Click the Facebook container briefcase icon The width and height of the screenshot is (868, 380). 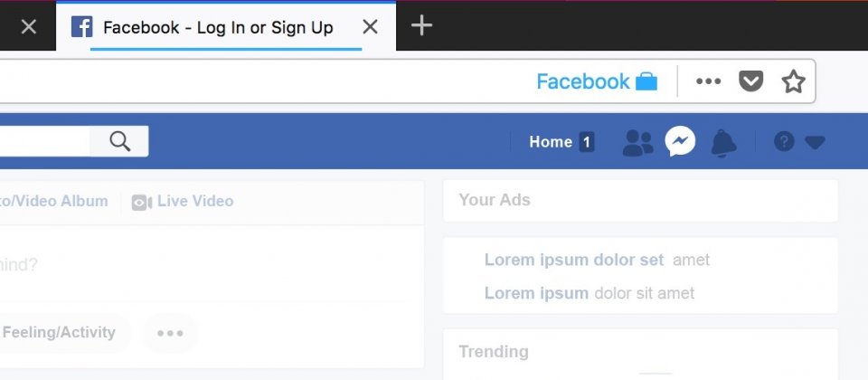(x=646, y=81)
